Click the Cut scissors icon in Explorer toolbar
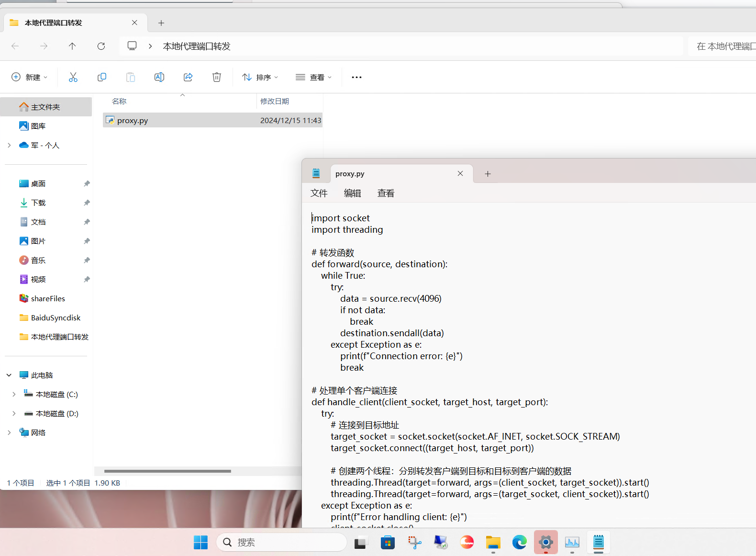Viewport: 756px width, 556px height. tap(73, 77)
